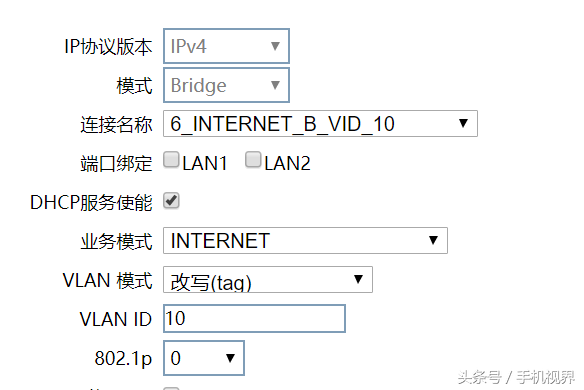The height and width of the screenshot is (390, 584).
Task: Click the arrow of the INTERNET service dropdown
Action: 433,240
